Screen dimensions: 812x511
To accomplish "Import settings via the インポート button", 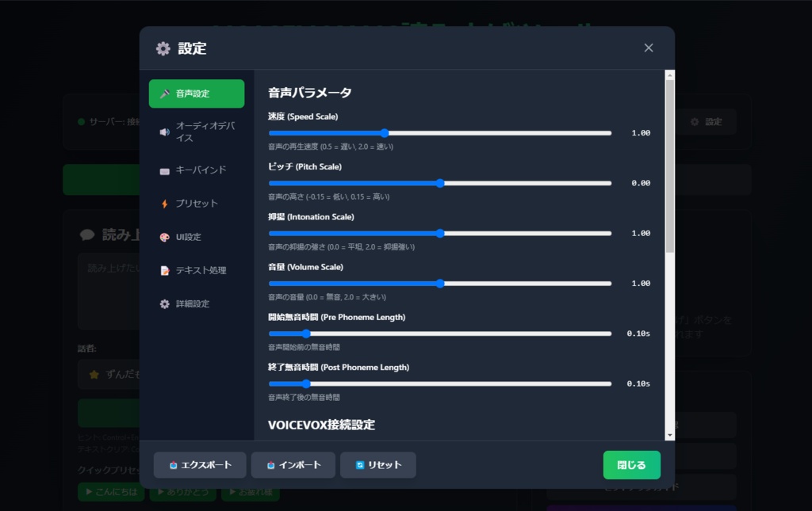I will [x=293, y=465].
